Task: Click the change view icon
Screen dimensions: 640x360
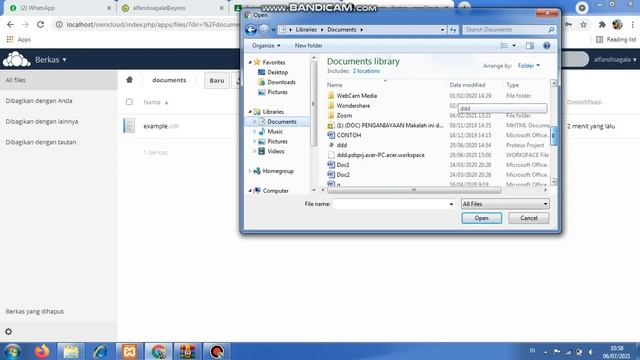Action: 504,46
